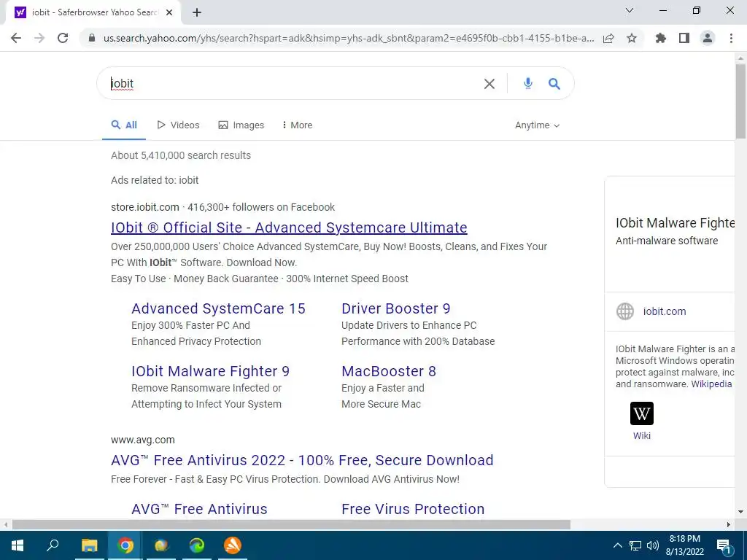Bookmark this page with the star icon

(x=632, y=38)
